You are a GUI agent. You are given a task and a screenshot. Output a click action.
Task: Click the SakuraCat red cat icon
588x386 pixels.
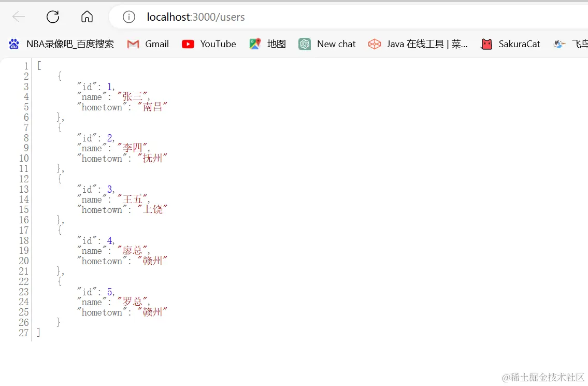pos(486,44)
